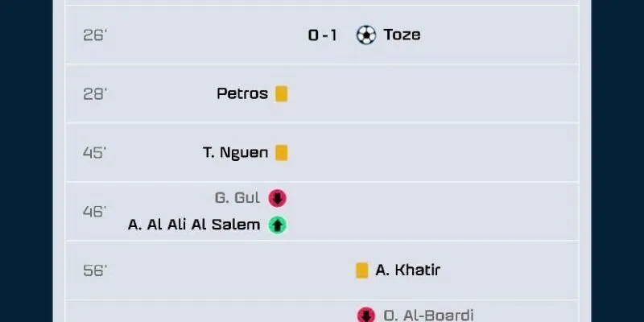Click substituted player G. Gul

click(237, 198)
